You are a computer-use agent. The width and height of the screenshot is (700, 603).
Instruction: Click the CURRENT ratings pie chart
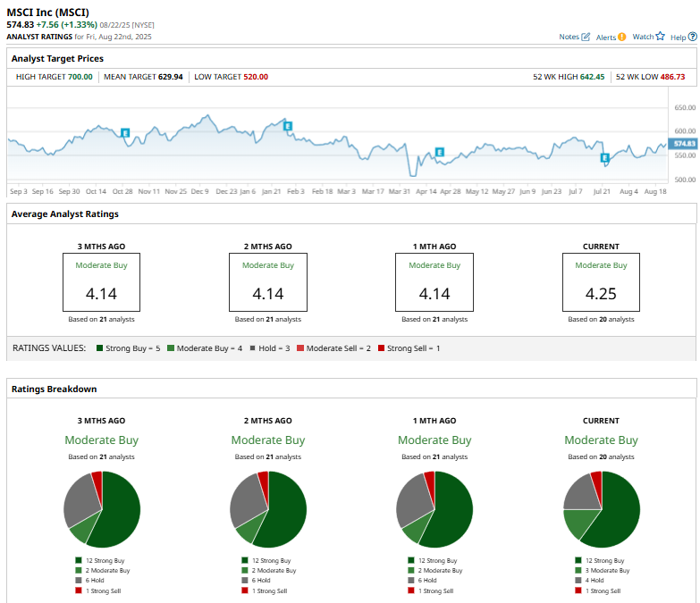(602, 509)
